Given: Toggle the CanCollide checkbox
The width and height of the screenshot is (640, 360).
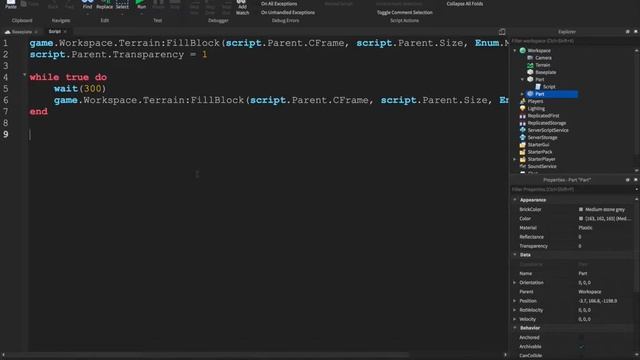Looking at the screenshot, I should (581, 356).
